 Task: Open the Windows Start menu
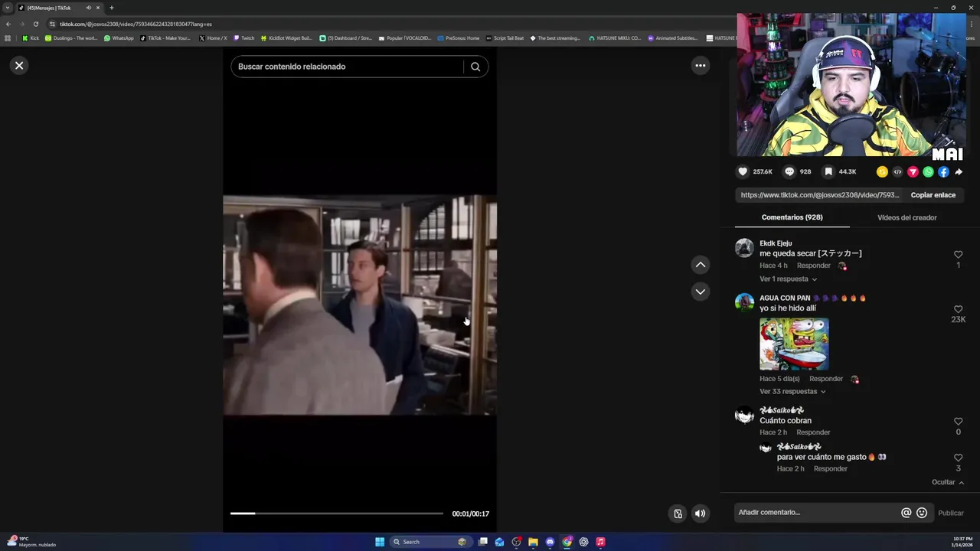[380, 542]
